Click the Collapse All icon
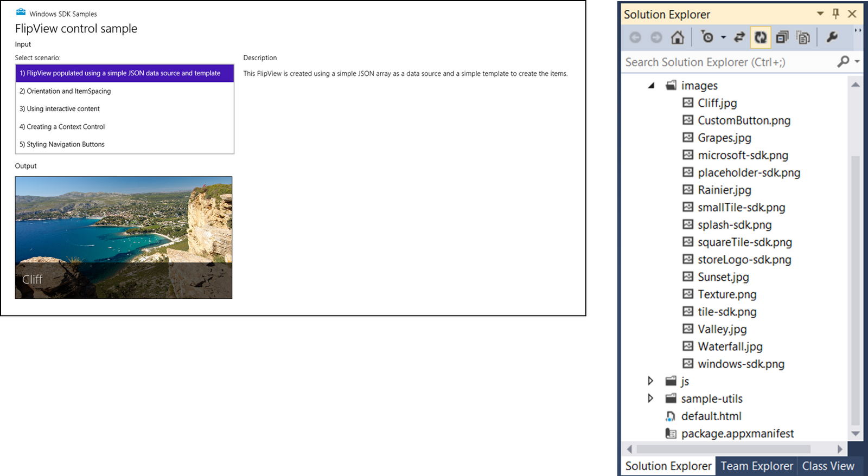The height and width of the screenshot is (476, 868). (x=782, y=37)
